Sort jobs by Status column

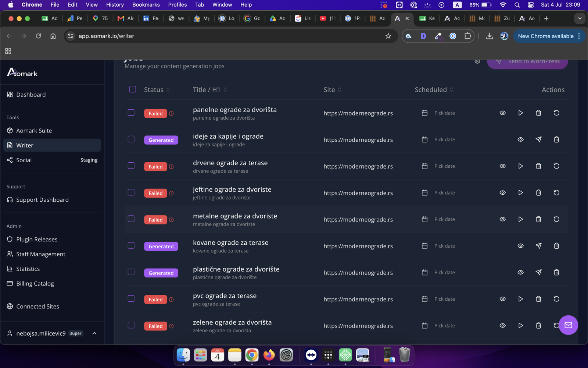157,90
